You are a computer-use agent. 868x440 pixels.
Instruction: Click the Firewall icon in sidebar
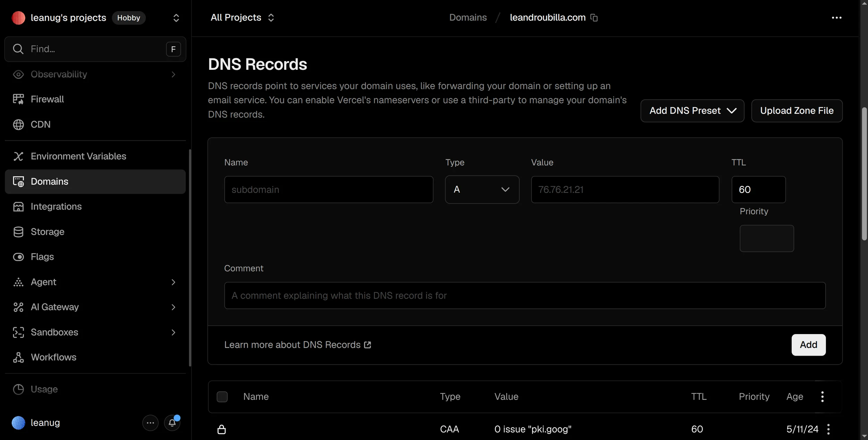coord(18,99)
